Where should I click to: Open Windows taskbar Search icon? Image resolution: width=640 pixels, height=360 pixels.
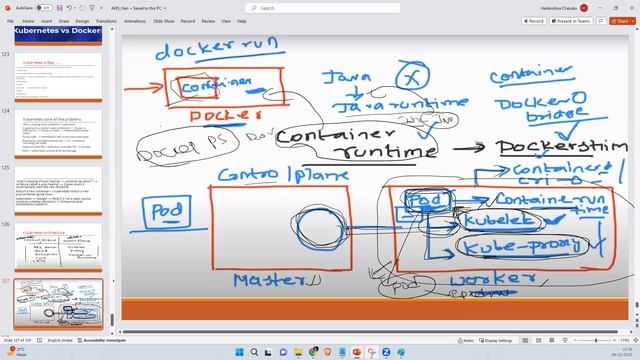[254, 352]
